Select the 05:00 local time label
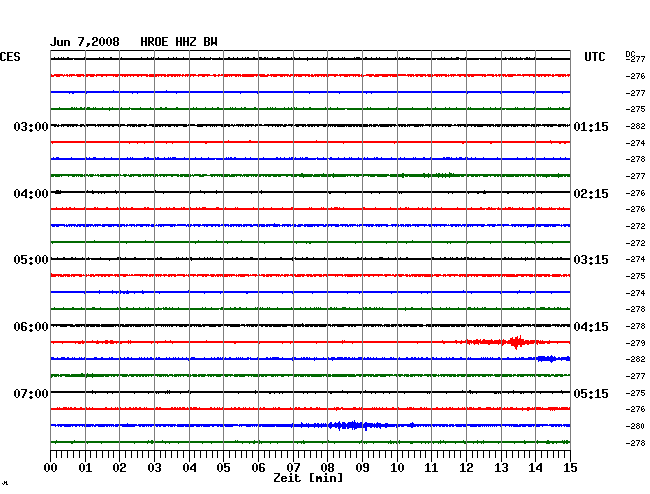 (31, 260)
